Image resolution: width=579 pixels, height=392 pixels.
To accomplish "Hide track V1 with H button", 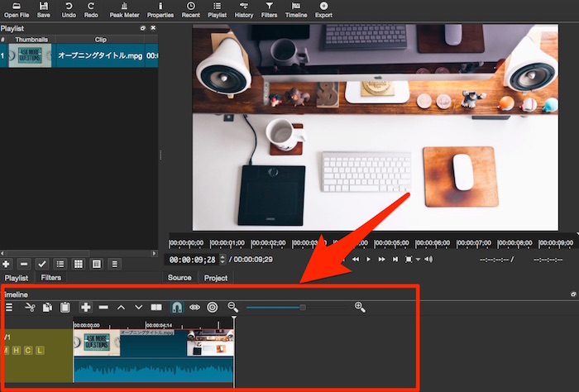I will coord(17,351).
